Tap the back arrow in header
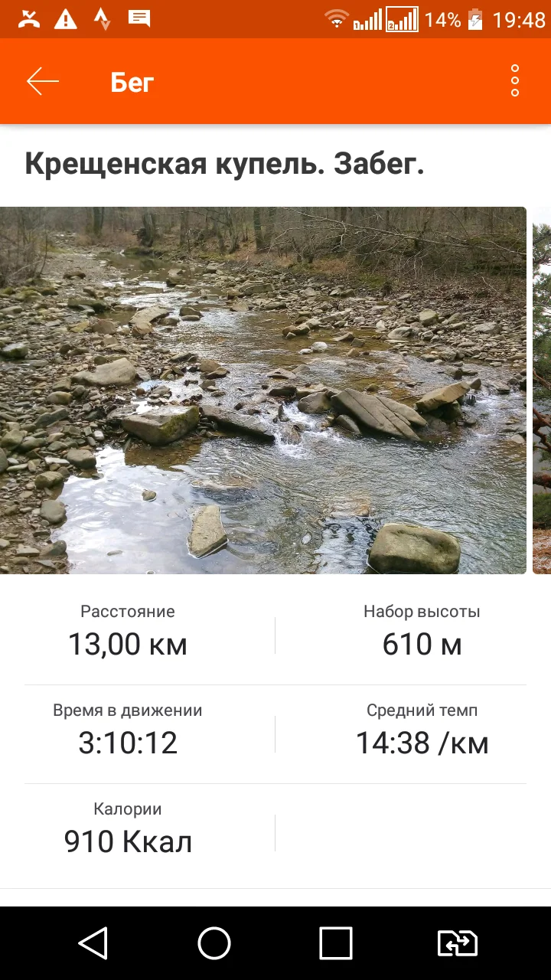551x980 pixels. tap(43, 81)
